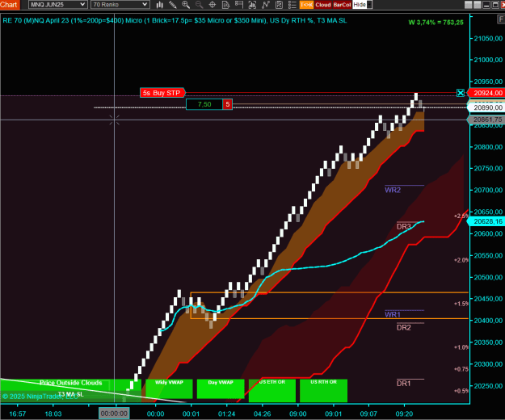This screenshot has width=505, height=420.
Task: Toggle the BarCol button
Action: 342,5
